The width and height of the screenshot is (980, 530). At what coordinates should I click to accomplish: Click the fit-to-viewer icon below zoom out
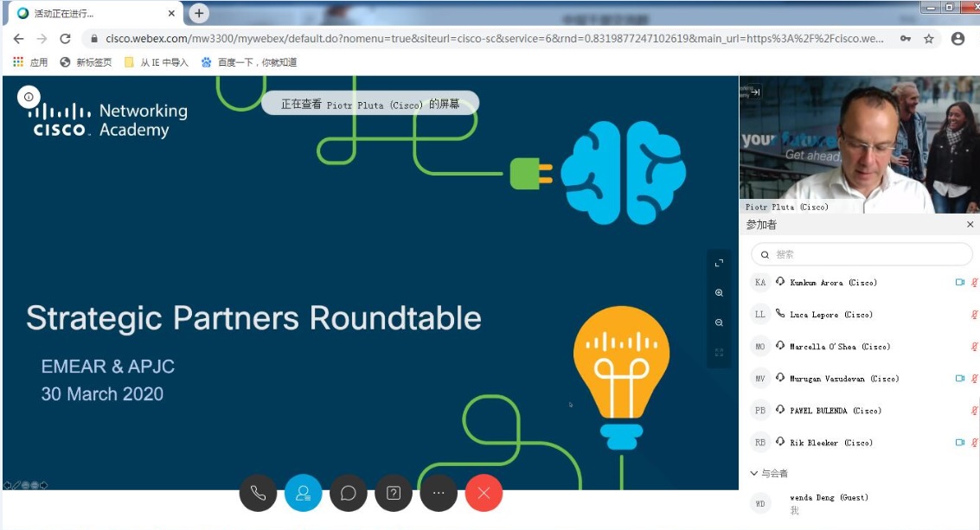click(x=719, y=353)
